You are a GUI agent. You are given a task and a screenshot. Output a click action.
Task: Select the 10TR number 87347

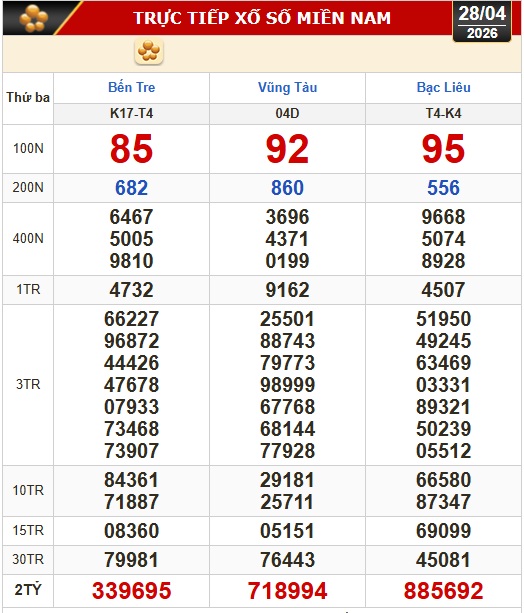443,502
